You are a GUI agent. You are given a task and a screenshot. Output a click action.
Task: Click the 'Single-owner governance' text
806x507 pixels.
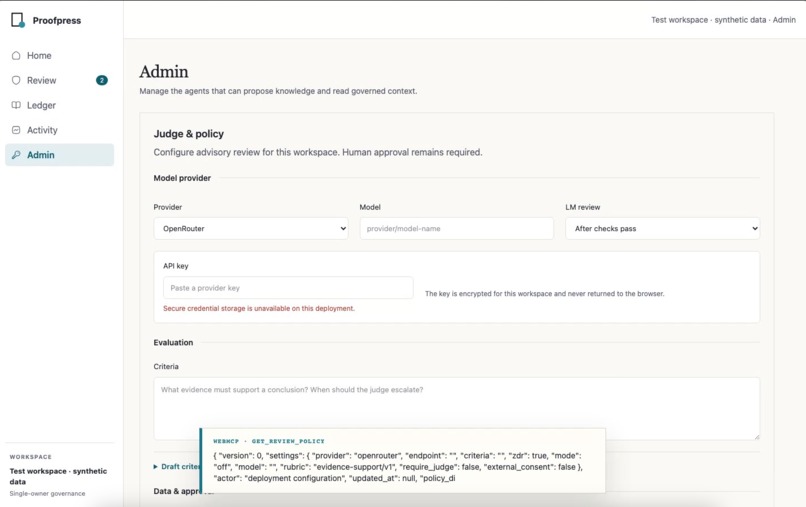47,494
